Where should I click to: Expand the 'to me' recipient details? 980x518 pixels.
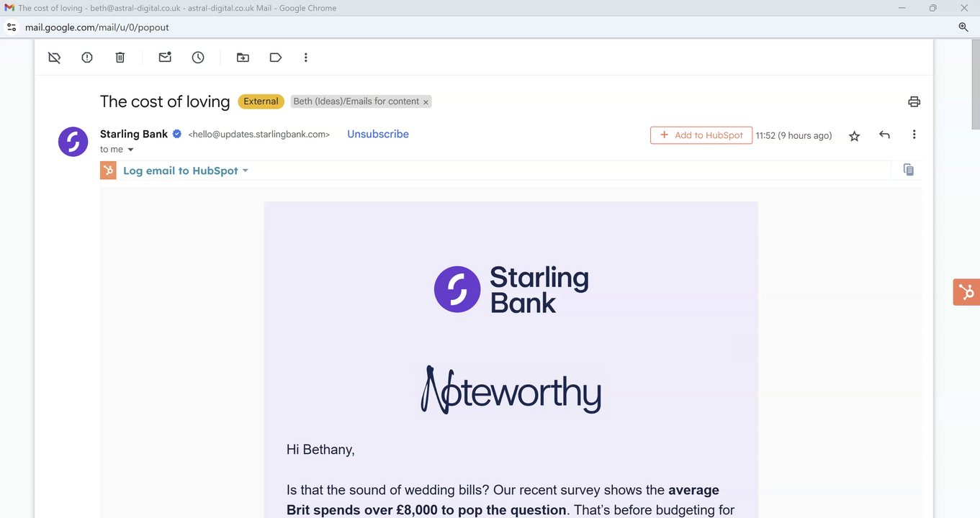[130, 150]
